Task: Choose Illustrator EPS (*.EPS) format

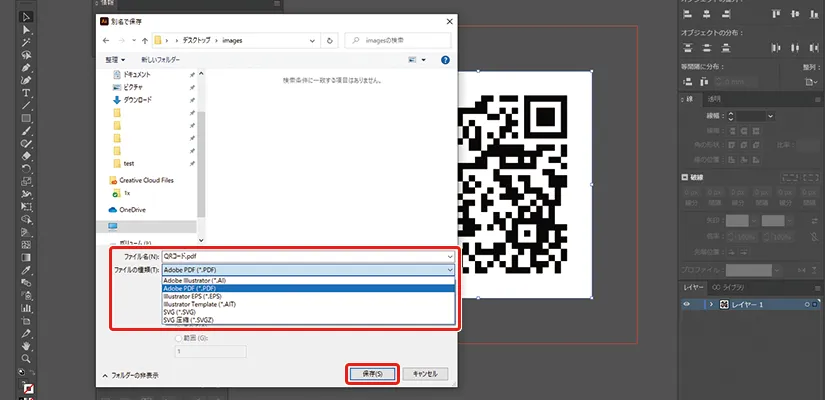Action: click(308, 296)
